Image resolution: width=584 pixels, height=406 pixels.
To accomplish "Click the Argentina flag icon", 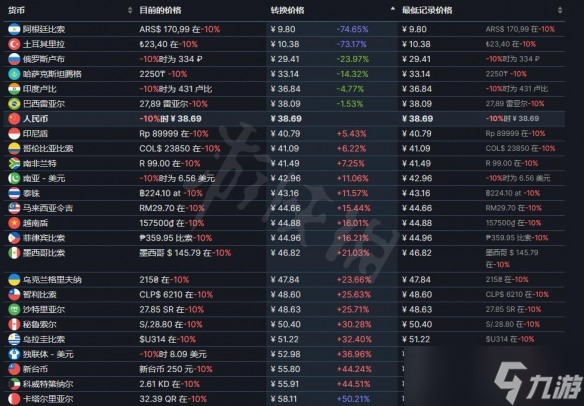I will click(x=14, y=29).
